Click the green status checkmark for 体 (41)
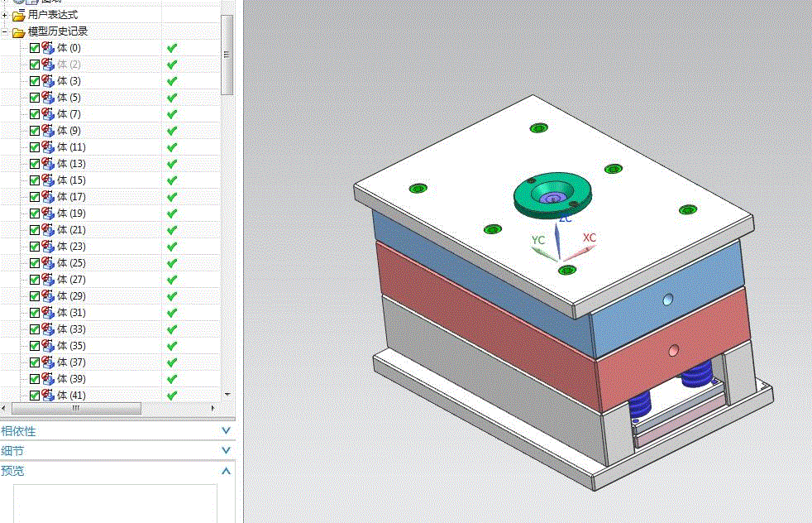812x523 pixels. click(x=172, y=396)
